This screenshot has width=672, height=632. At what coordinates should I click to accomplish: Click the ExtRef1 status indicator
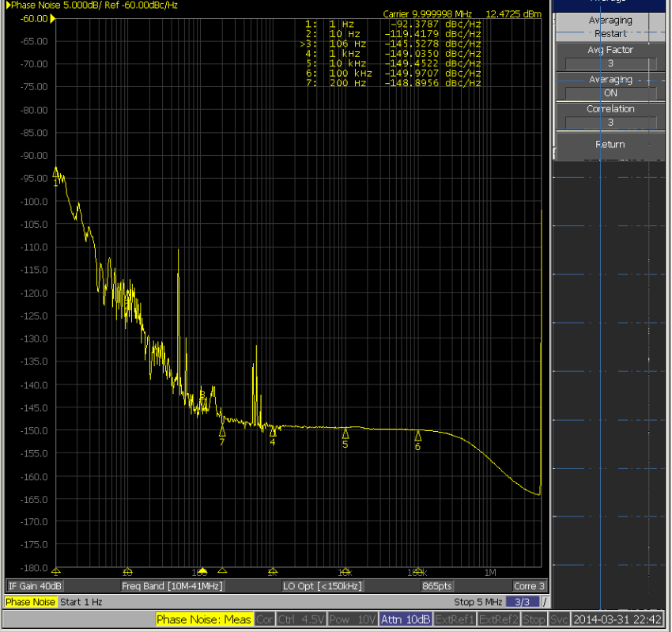pos(455,619)
